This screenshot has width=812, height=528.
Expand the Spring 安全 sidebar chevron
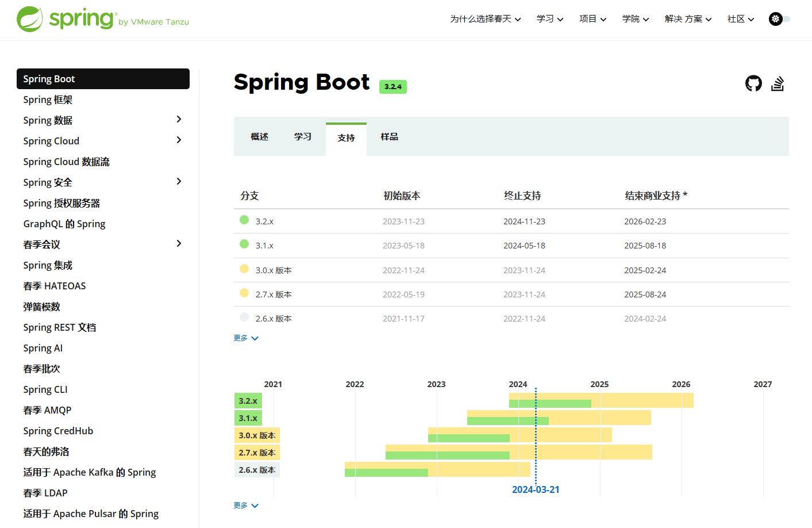179,181
